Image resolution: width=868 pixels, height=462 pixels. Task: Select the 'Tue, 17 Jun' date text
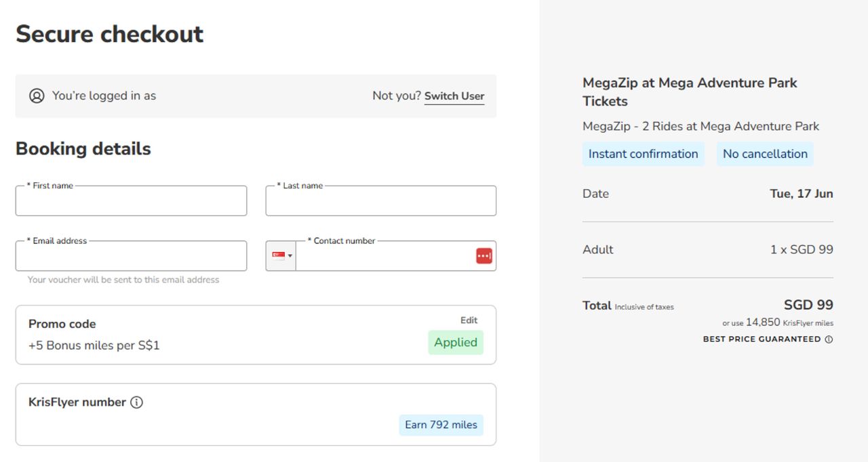coord(802,194)
